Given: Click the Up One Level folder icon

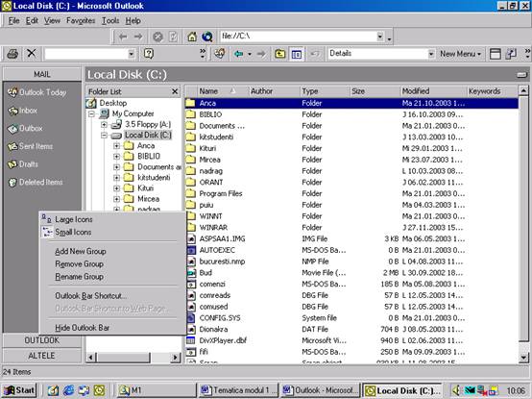Looking at the screenshot, I should coord(279,54).
